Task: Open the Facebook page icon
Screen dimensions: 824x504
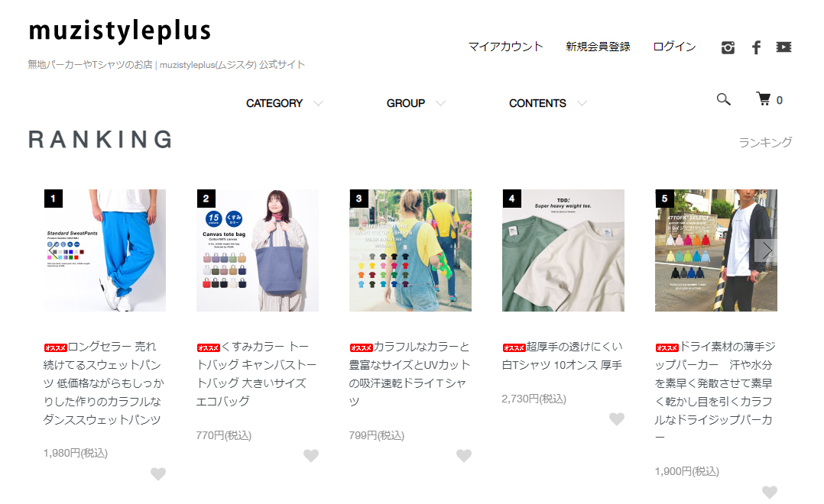Action: (x=756, y=48)
